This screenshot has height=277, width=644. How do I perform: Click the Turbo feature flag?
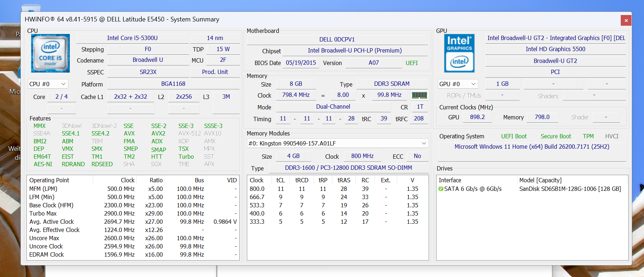tap(186, 157)
